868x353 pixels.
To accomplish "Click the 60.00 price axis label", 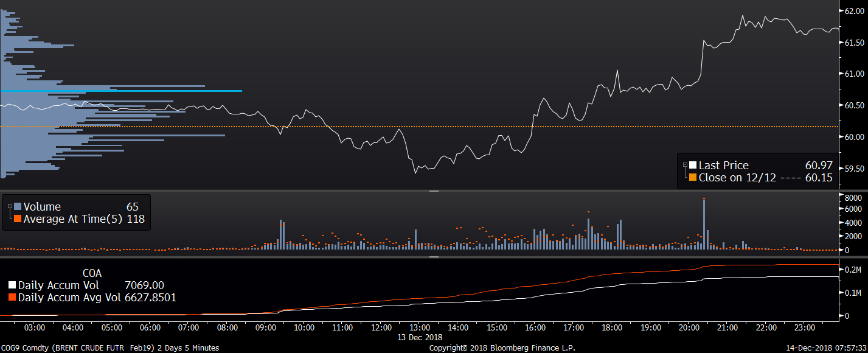I will tap(854, 137).
